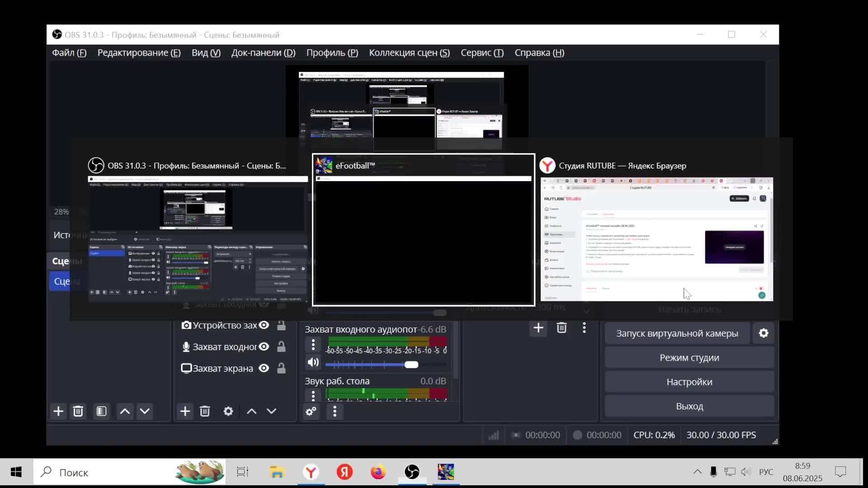This screenshot has width=868, height=488.
Task: Switch to the eFootball window thumbnail
Action: point(424,230)
